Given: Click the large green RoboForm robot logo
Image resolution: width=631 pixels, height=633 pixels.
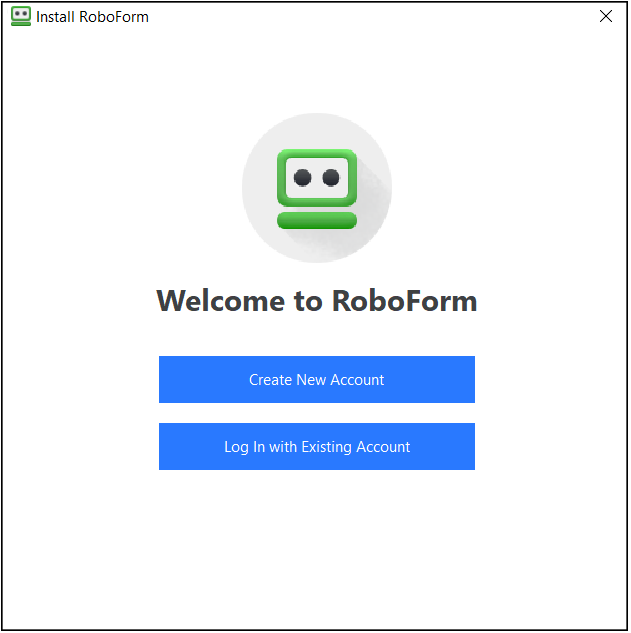Looking at the screenshot, I should point(317,189).
